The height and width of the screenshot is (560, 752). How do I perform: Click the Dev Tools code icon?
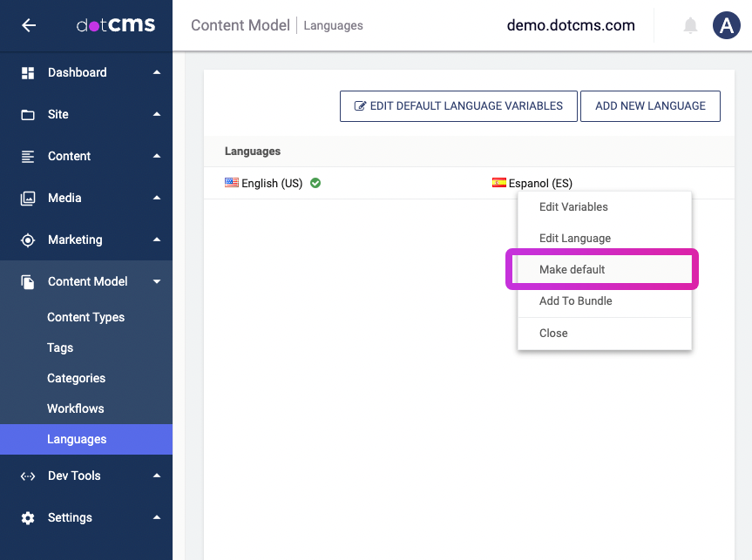point(28,476)
